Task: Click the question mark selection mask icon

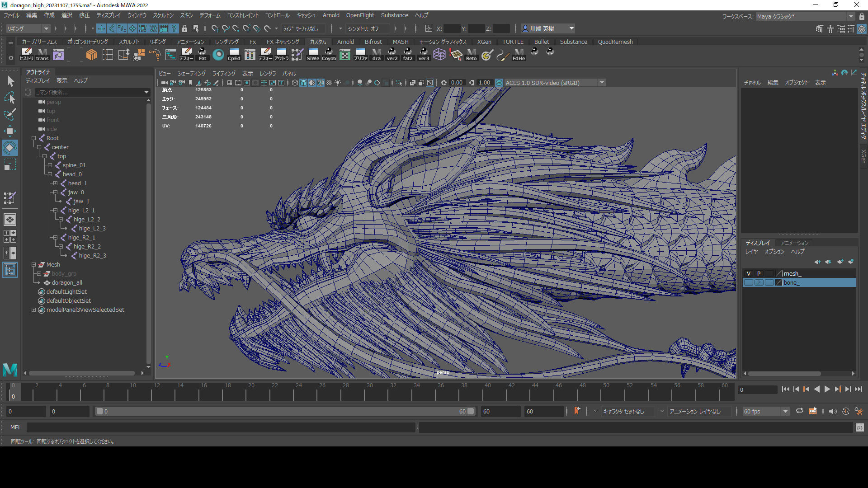Action: (x=174, y=28)
